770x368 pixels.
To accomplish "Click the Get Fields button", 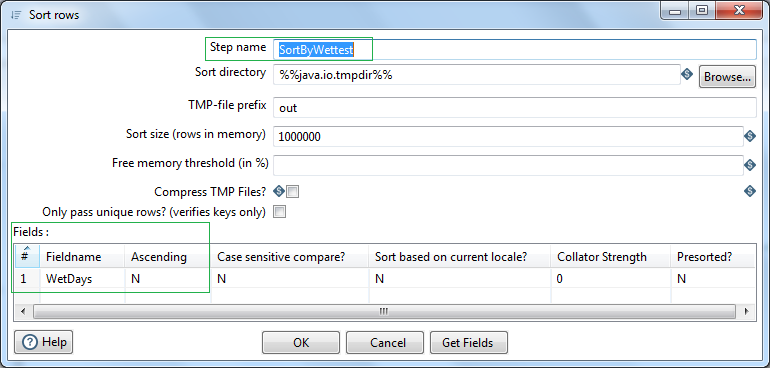I will pos(468,342).
